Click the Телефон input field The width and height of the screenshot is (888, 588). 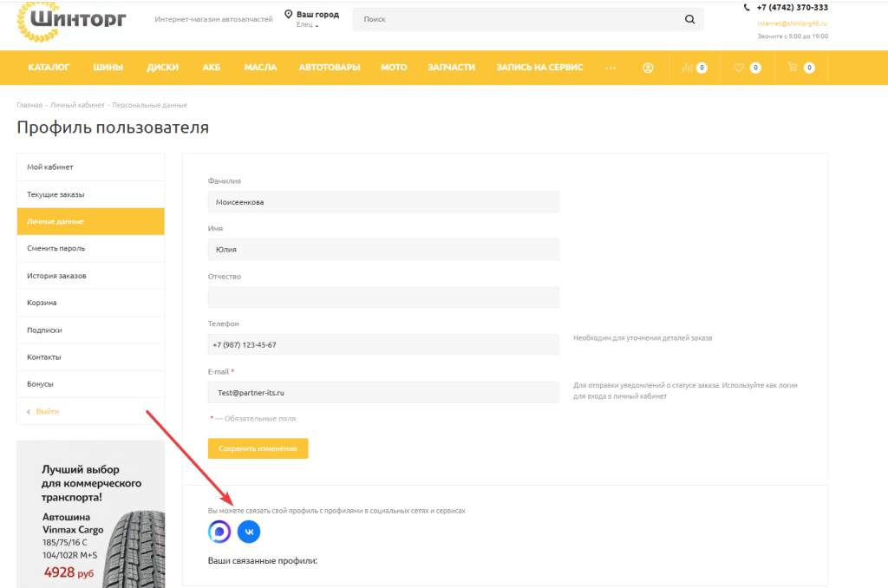click(383, 344)
